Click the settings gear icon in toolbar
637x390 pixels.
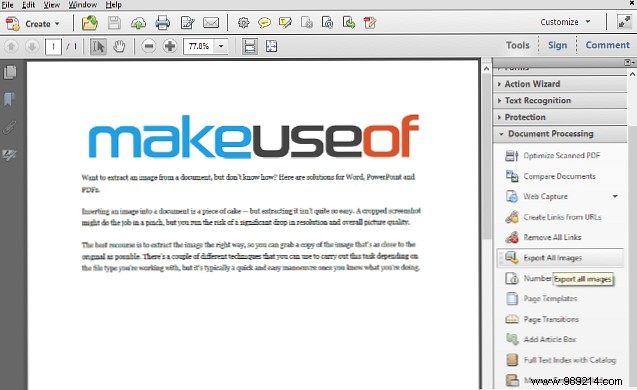pos(243,23)
